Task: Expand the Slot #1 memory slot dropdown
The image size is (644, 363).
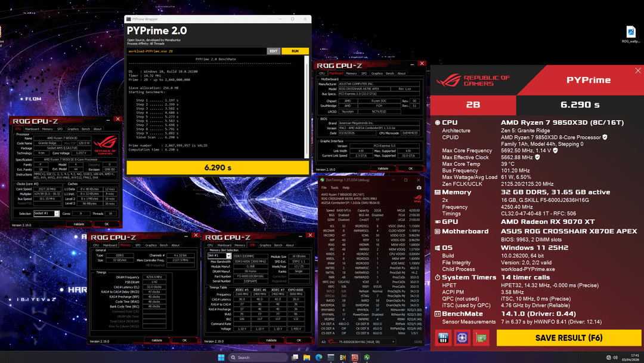Action: click(230, 256)
